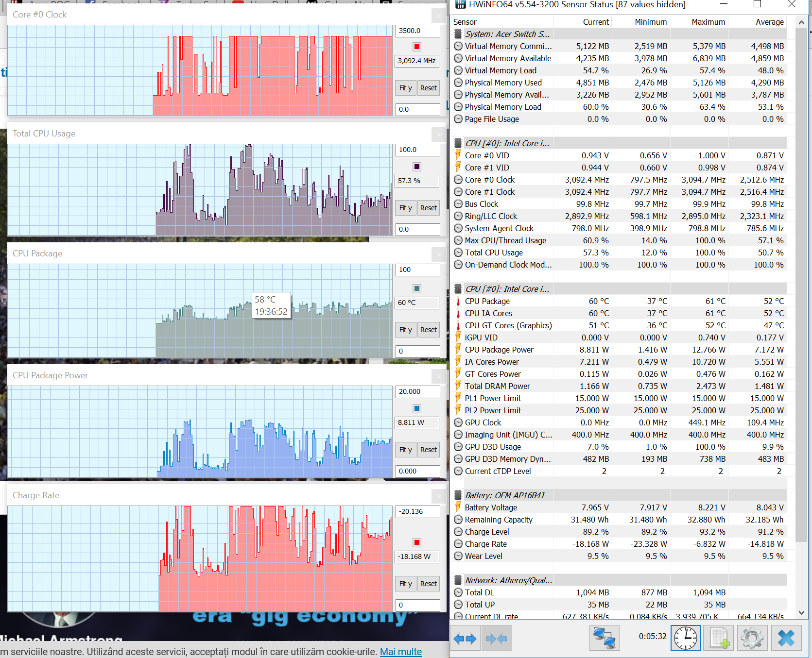Click Reset in Core #0 Clock graph
The width and height of the screenshot is (812, 658).
(429, 88)
